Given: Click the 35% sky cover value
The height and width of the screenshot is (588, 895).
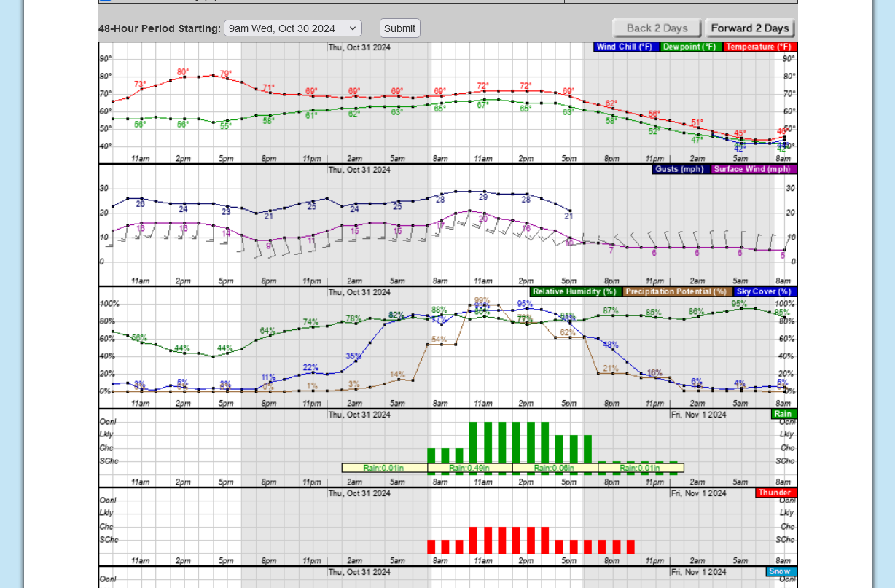Looking at the screenshot, I should point(353,356).
